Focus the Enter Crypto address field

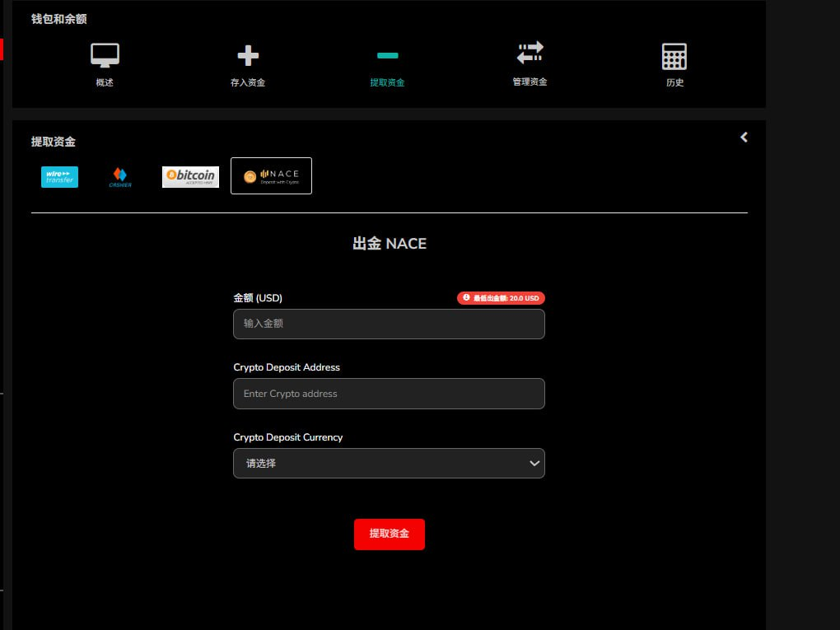389,394
